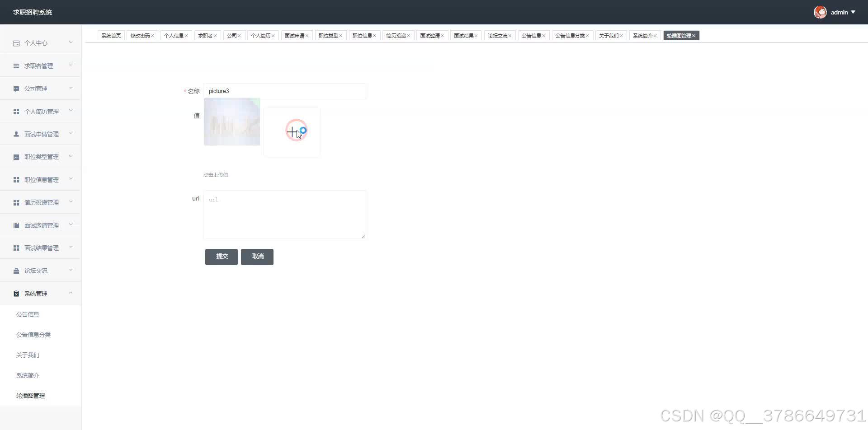
Task: Click the 取消 cancel button
Action: coord(257,257)
